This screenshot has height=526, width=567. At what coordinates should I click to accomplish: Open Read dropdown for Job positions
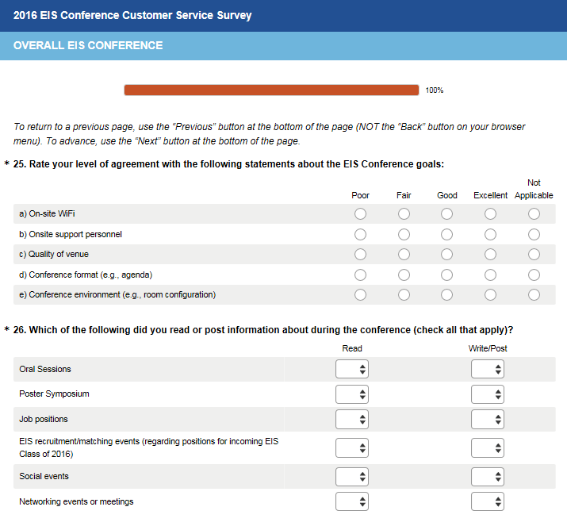(x=352, y=419)
